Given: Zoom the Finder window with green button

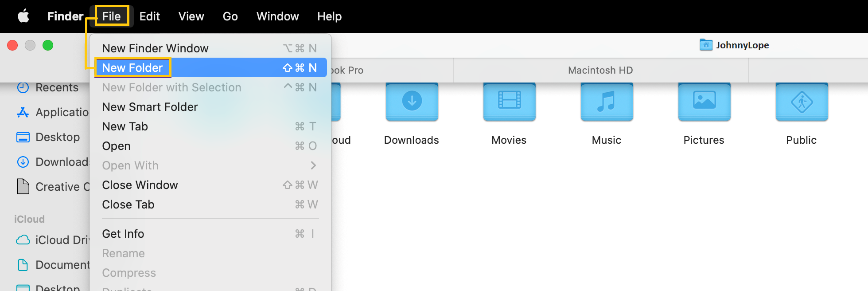Looking at the screenshot, I should [48, 45].
